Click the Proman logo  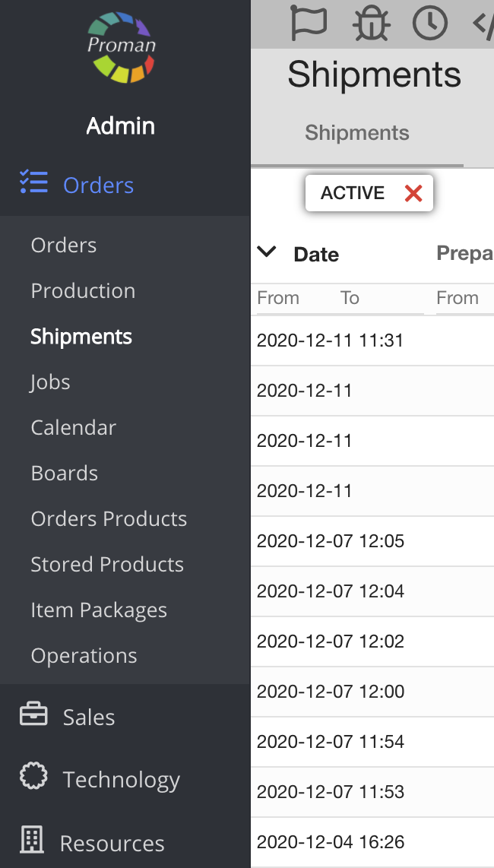pyautogui.click(x=122, y=47)
